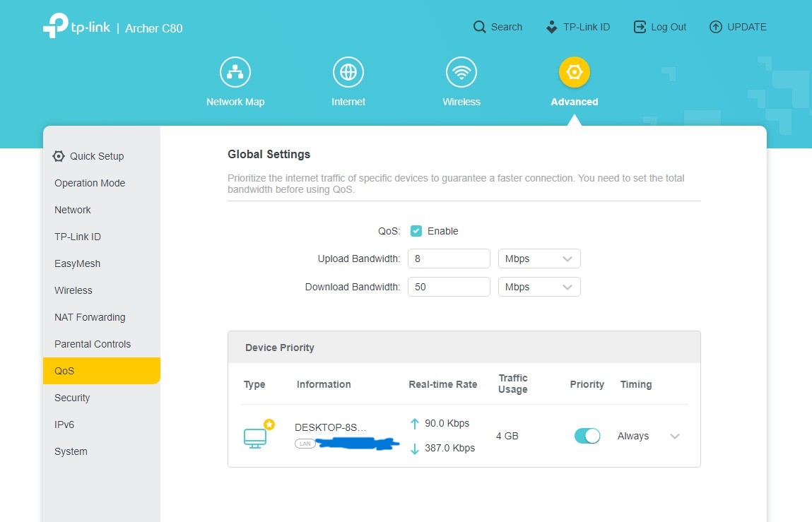The height and width of the screenshot is (522, 812).
Task: Click the Always timing value
Action: (x=632, y=436)
